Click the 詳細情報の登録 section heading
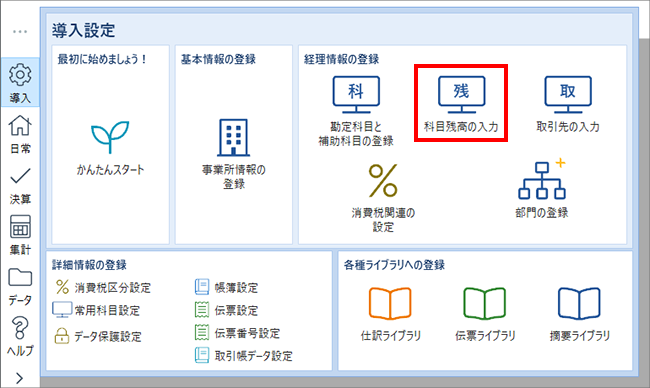Image resolution: width=650 pixels, height=388 pixels. tap(90, 265)
